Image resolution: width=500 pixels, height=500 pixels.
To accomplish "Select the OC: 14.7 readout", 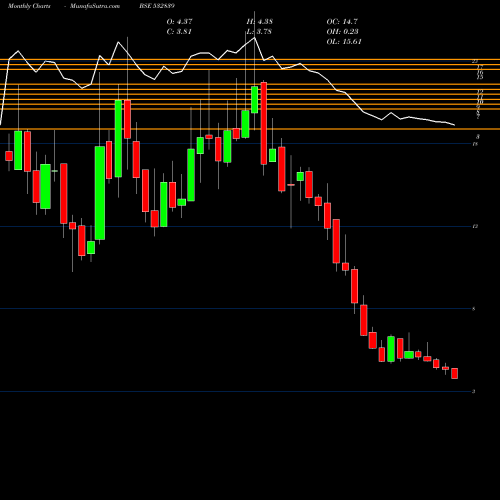I will tap(342, 22).
